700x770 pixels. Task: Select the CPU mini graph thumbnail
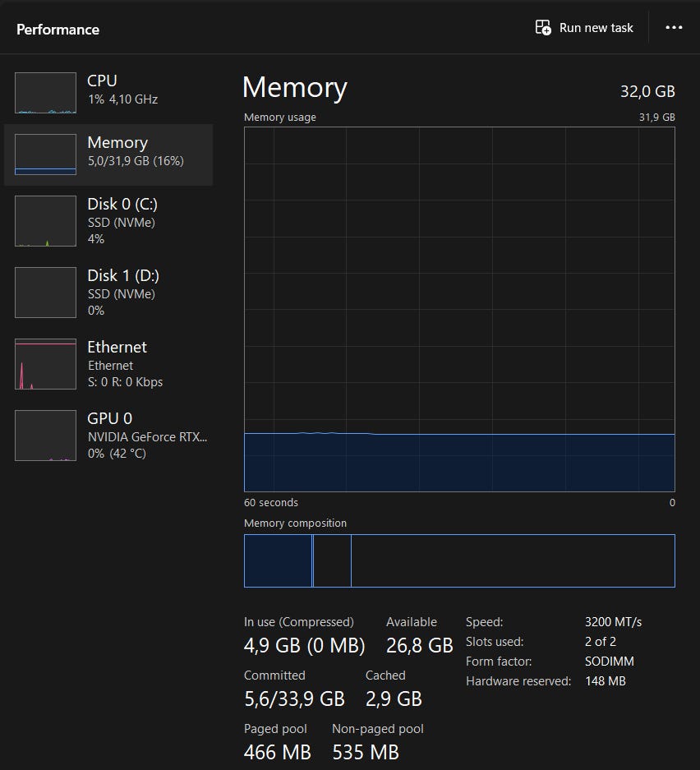pyautogui.click(x=45, y=92)
